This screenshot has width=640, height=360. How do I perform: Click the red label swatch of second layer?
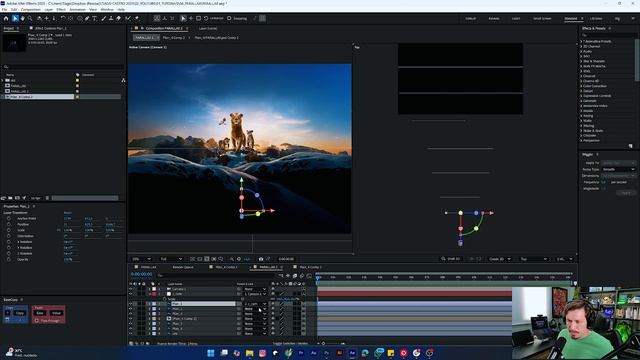point(154,294)
